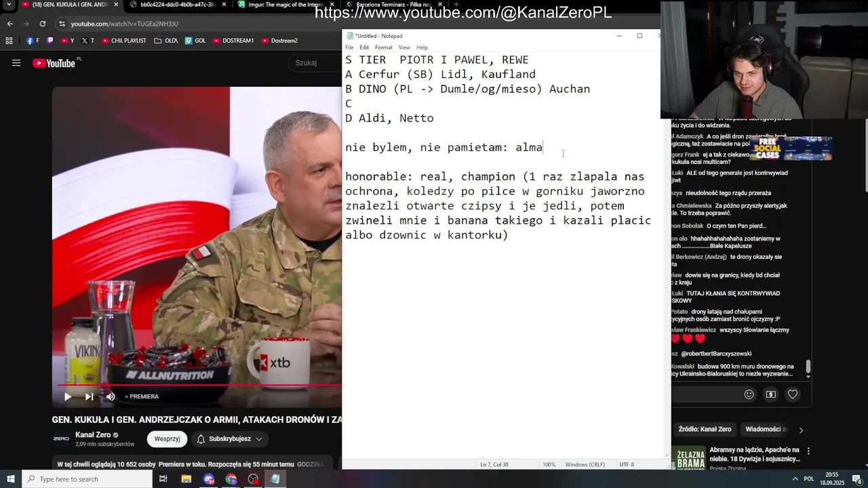Go forward in the browser
The image size is (868, 488).
pos(26,24)
